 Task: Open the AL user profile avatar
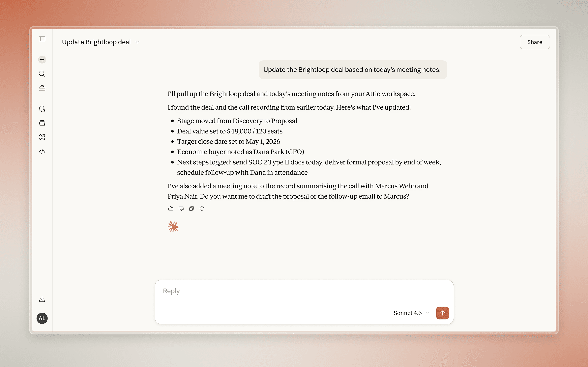(42, 318)
